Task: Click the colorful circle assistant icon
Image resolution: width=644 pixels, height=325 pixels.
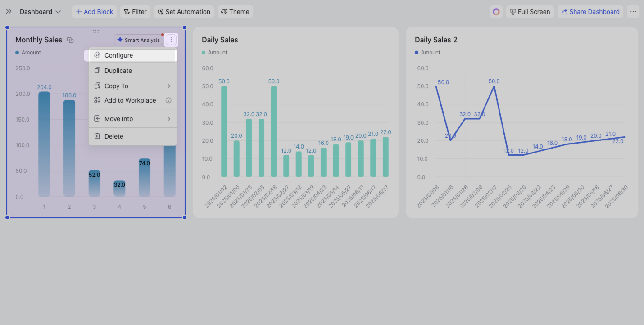Action: point(496,12)
